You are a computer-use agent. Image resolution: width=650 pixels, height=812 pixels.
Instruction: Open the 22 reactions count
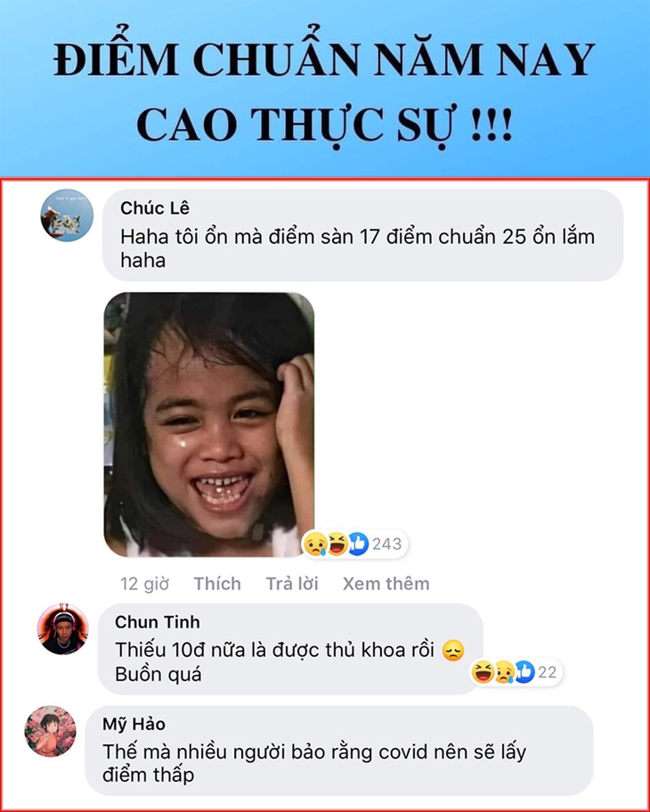pyautogui.click(x=547, y=672)
